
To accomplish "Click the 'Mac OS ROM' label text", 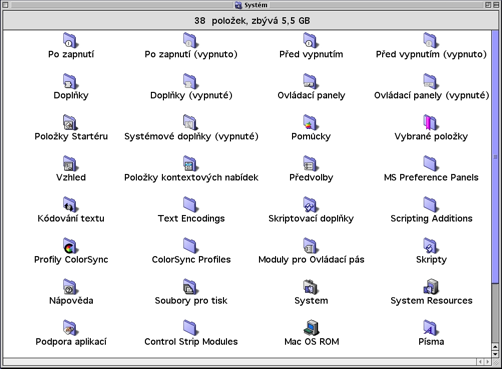I will [312, 342].
